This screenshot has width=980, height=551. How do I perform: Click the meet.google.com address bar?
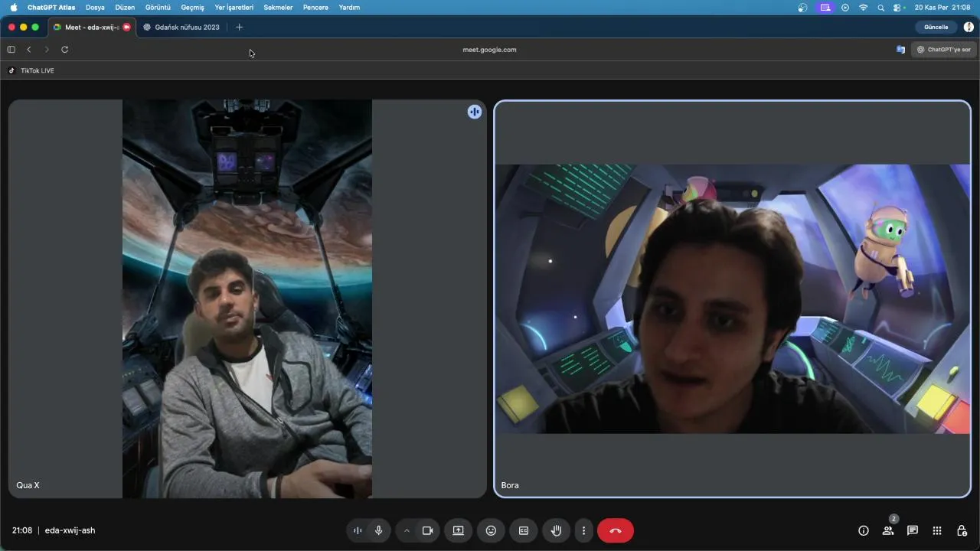489,50
